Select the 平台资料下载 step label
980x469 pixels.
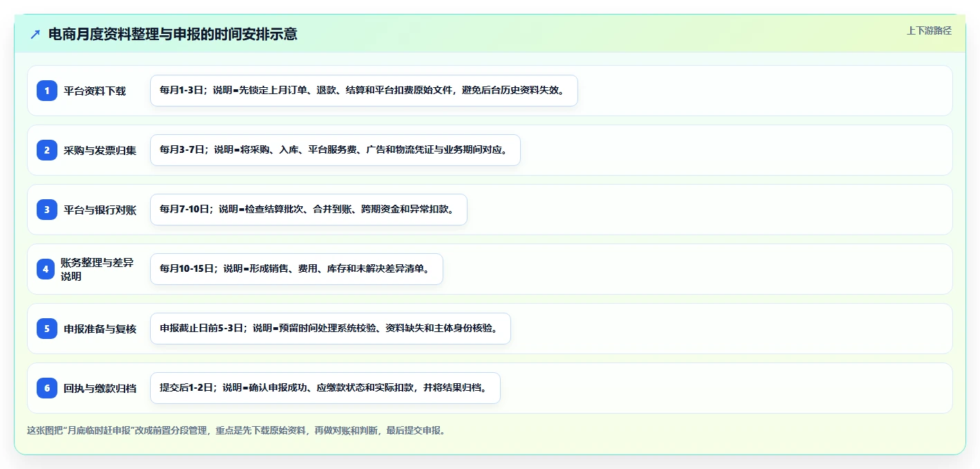tap(95, 91)
